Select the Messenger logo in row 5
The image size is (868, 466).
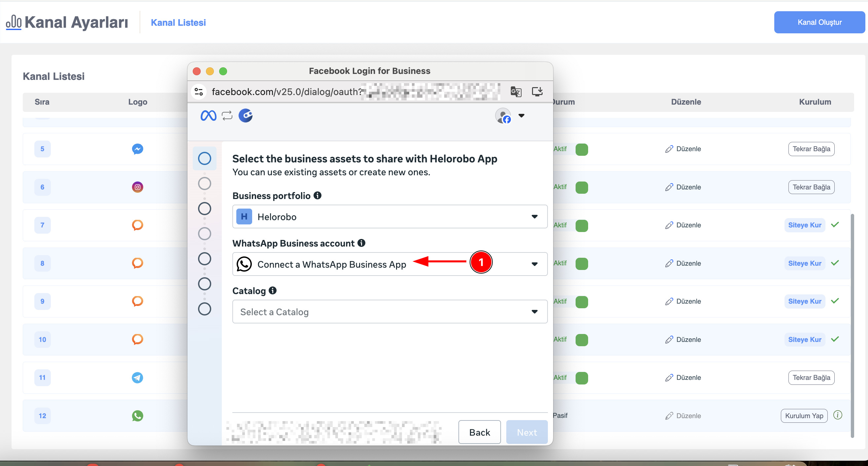point(137,149)
